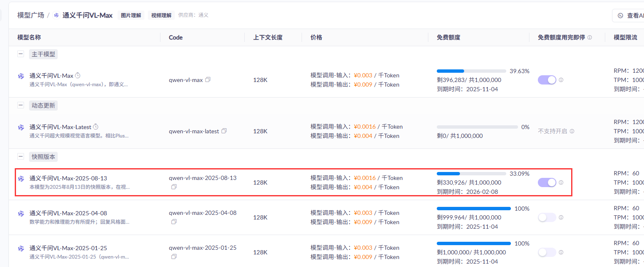Collapse the 快照版本 group
Viewport: 644px width, 267px height.
point(21,156)
